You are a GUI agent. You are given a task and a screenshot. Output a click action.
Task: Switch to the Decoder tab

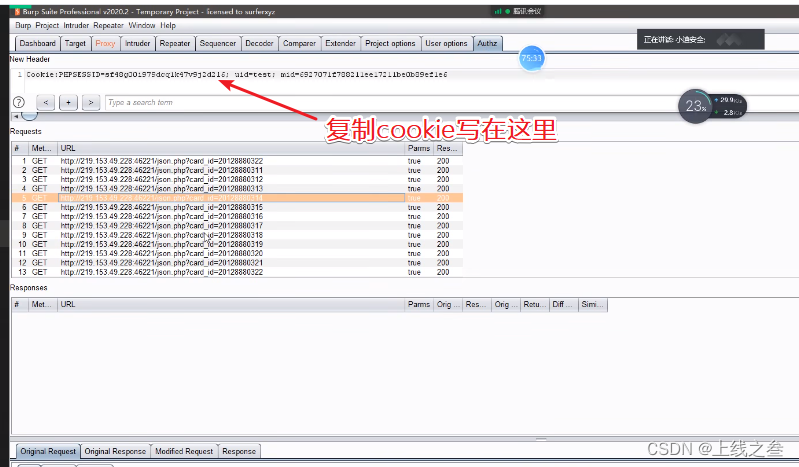pos(259,43)
